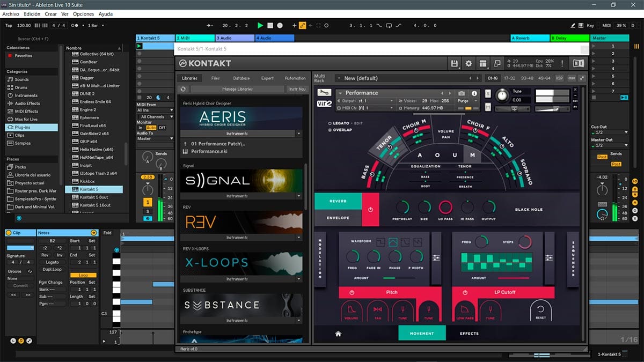644x362 pixels.
Task: Click the Tune knob in instrument header
Action: tap(501, 95)
